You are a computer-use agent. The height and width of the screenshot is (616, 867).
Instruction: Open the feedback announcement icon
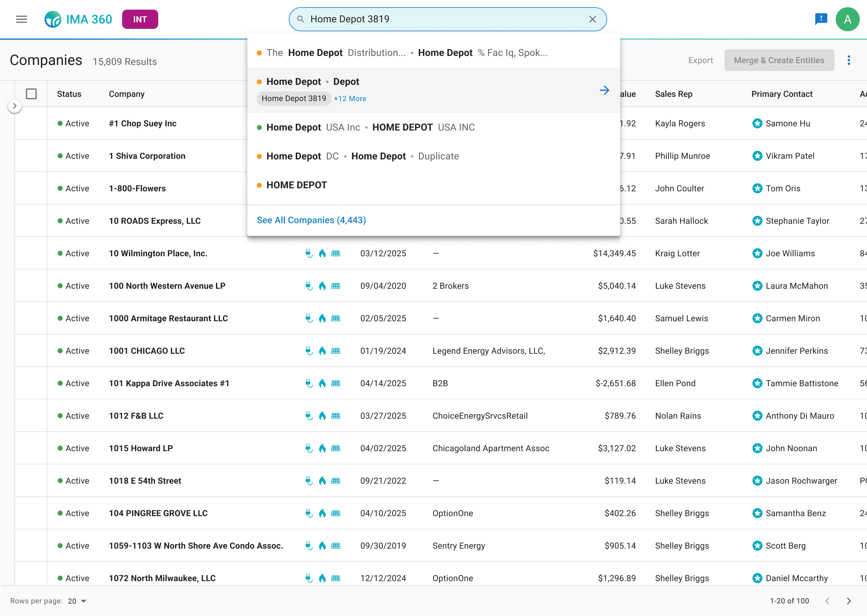tap(821, 19)
